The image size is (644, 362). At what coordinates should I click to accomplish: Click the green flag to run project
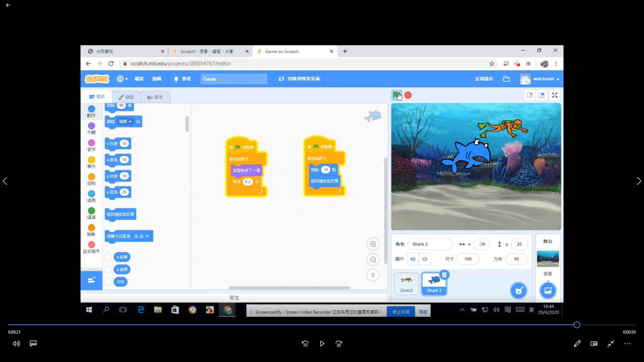pos(396,95)
